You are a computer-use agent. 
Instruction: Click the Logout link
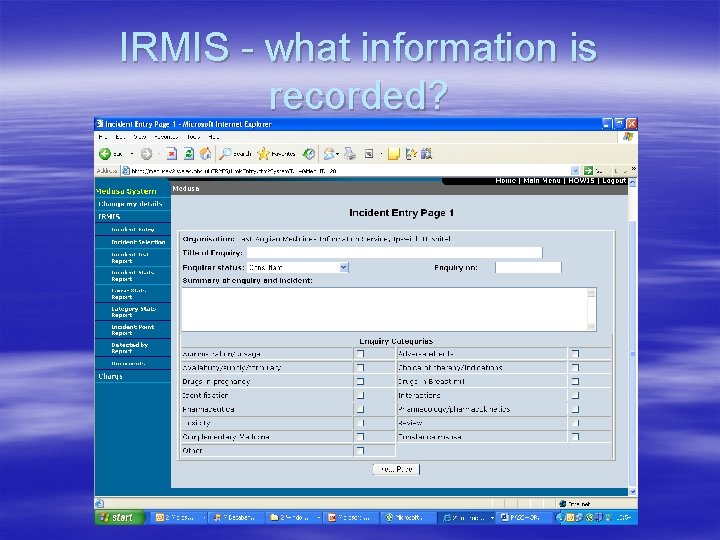click(x=614, y=181)
